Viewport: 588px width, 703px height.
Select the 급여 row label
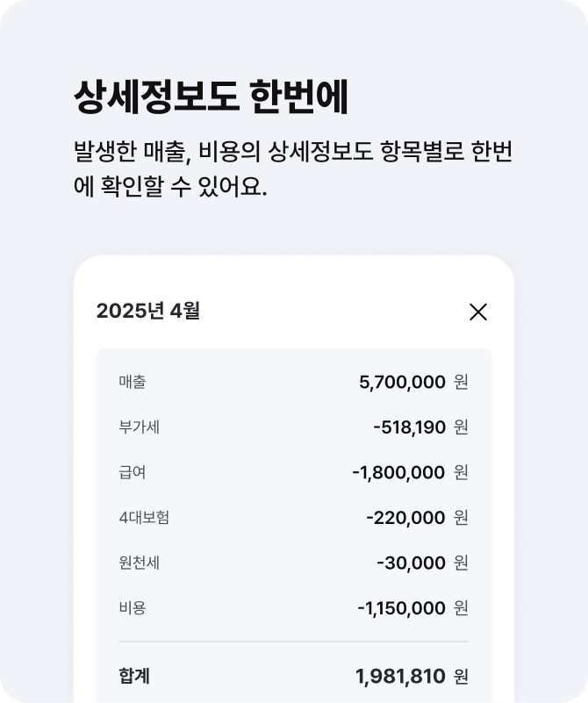[133, 472]
